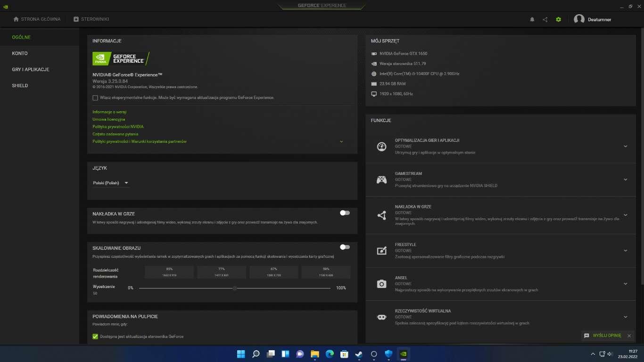644x362 pixels.
Task: Select 85% render resolution option
Action: tap(169, 272)
